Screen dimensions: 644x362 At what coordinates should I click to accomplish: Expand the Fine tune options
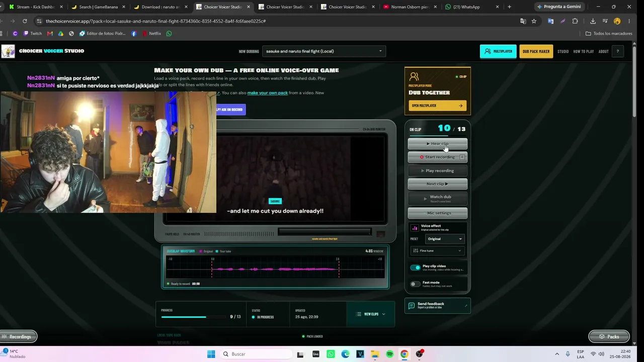(437, 250)
